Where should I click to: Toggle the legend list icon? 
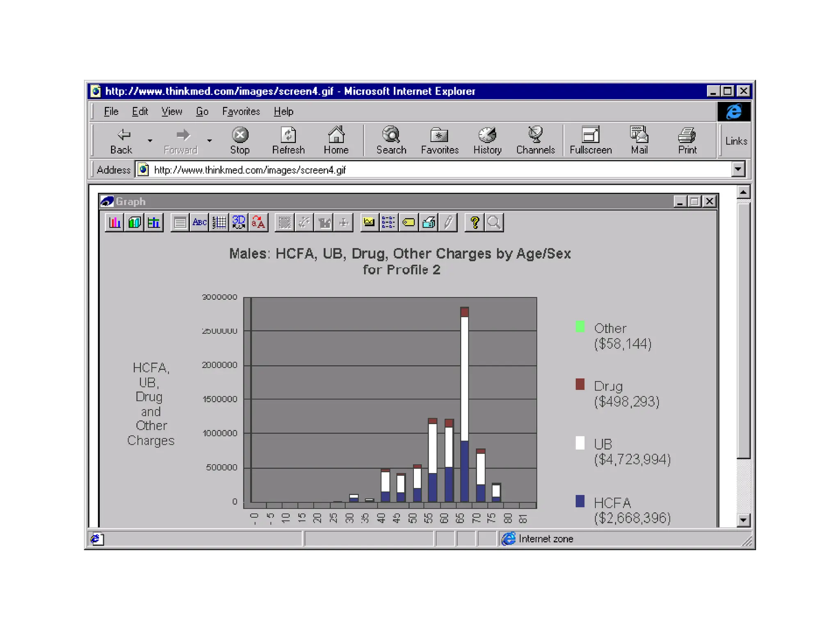388,223
